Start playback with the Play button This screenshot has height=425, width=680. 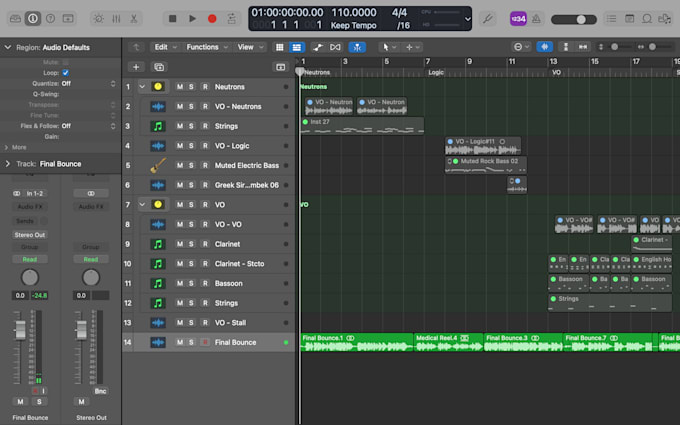(192, 19)
